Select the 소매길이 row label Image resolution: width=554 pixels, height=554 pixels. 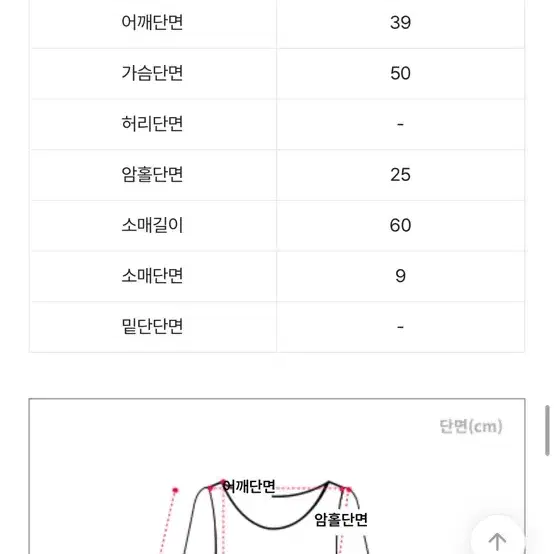coord(152,225)
